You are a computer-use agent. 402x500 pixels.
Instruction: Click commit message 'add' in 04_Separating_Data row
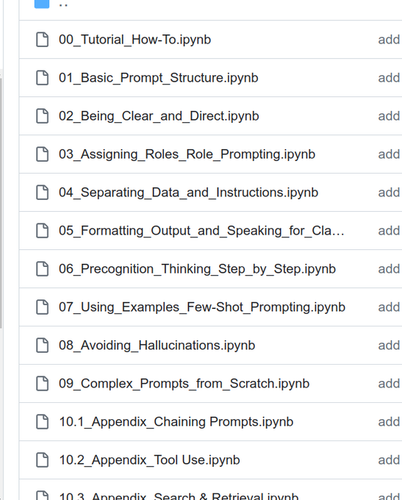pyautogui.click(x=389, y=193)
